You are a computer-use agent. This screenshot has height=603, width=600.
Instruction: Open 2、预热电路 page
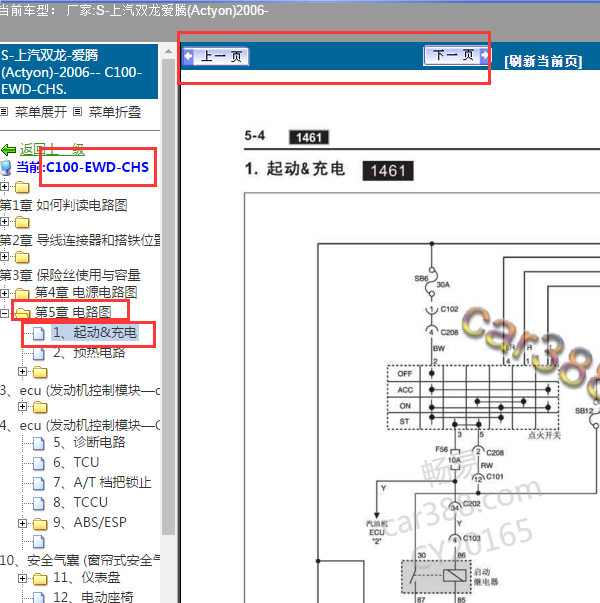[x=89, y=352]
